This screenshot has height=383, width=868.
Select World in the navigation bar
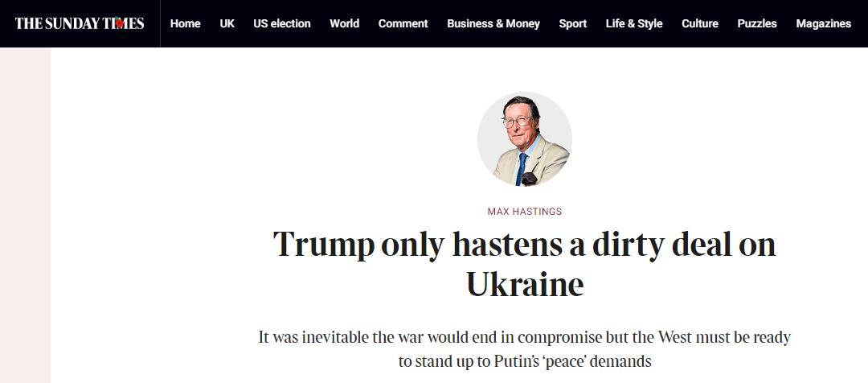[344, 23]
